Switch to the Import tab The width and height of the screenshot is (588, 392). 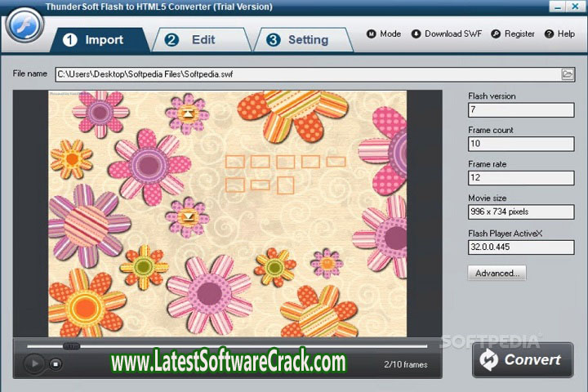click(96, 39)
